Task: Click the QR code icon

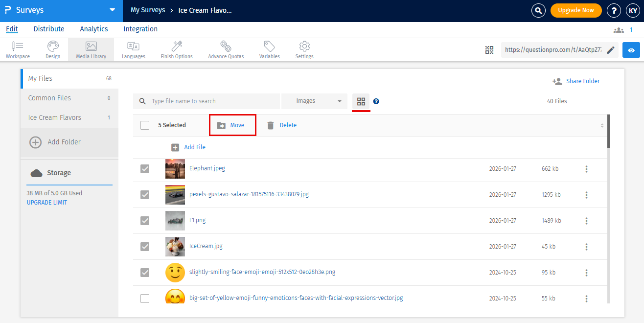Action: coord(489,50)
